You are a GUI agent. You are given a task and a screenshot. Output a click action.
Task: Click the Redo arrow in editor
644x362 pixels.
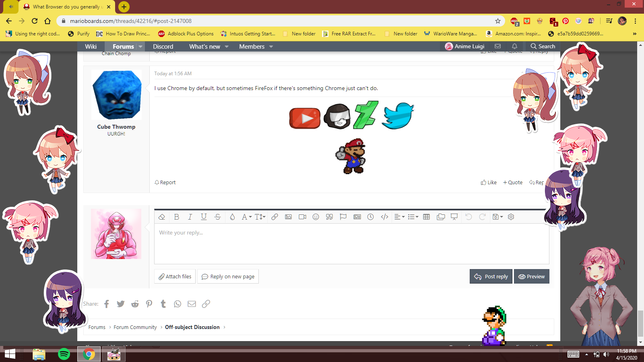482,217
